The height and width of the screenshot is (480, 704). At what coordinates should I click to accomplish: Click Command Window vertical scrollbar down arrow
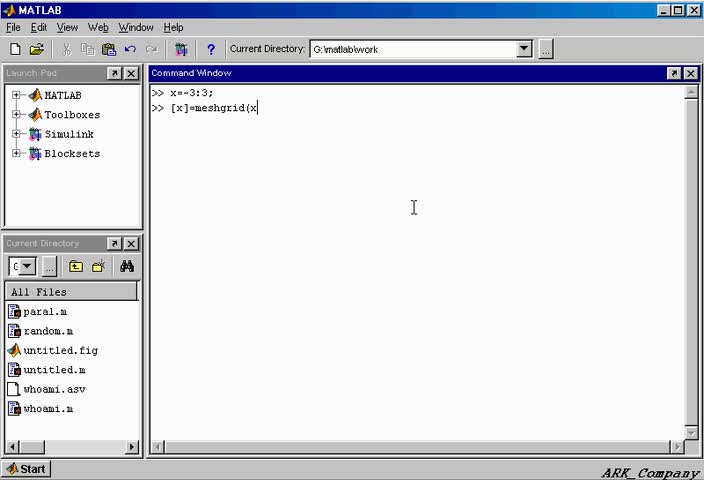click(691, 433)
